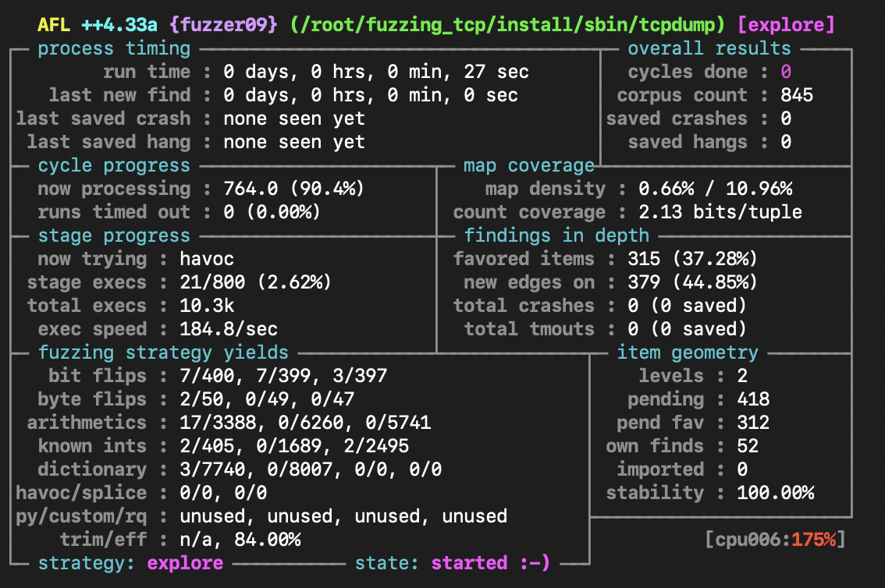The image size is (885, 588).
Task: Select the {fuzzer09} instance name
Action: point(223,25)
